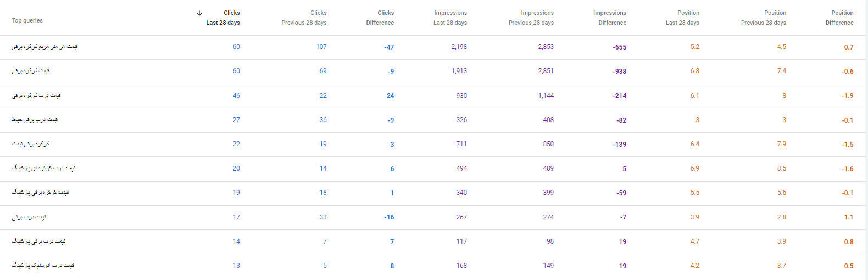Screen dimensions: 868x280
Task: Select the query row with 17 clicks
Action: 434,217
